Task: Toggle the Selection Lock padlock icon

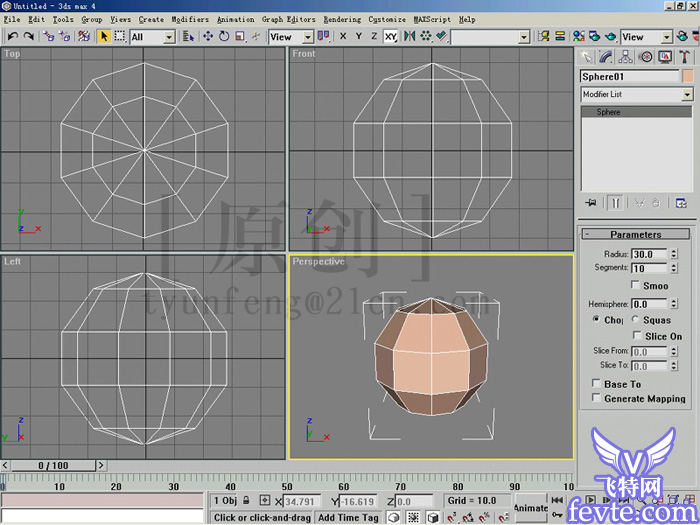Action: 246,500
